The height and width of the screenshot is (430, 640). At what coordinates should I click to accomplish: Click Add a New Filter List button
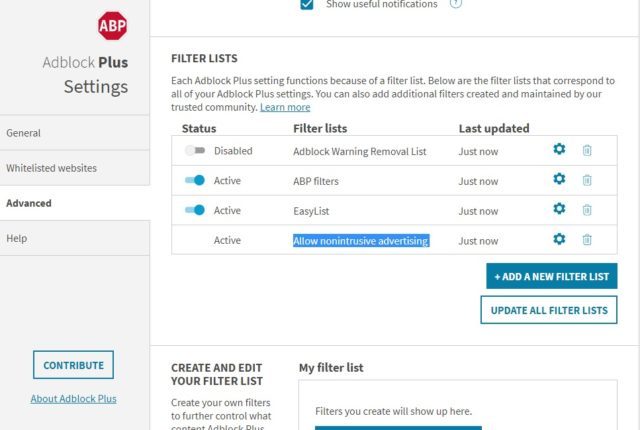click(x=551, y=276)
